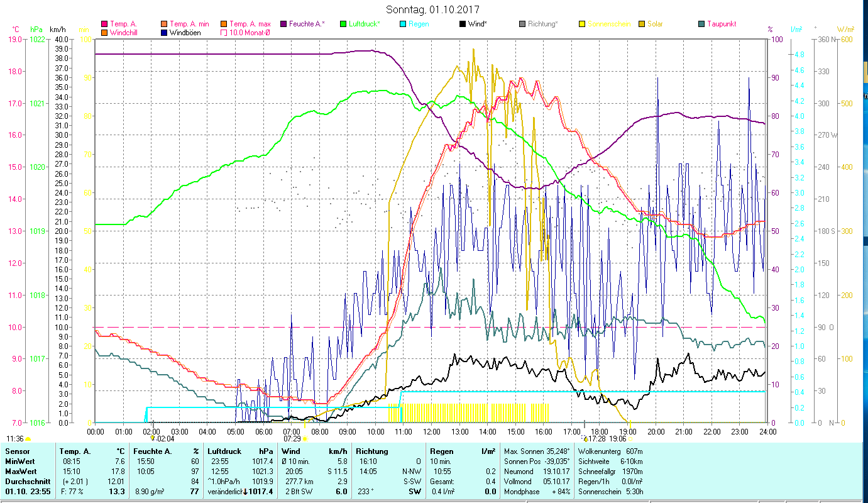
Task: Click the yellow Sonnenschein color swatch
Action: [x=581, y=24]
